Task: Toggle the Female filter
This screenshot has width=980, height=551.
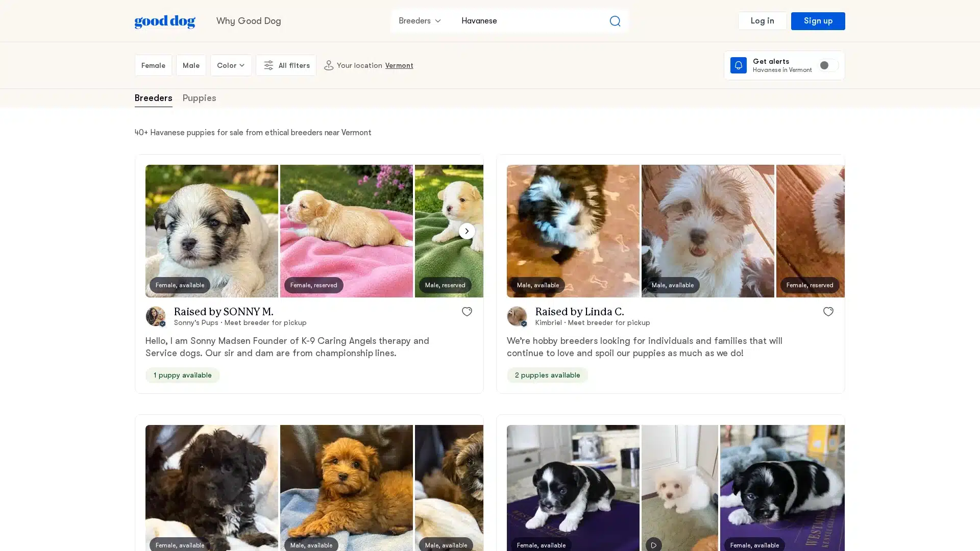Action: 153,65
